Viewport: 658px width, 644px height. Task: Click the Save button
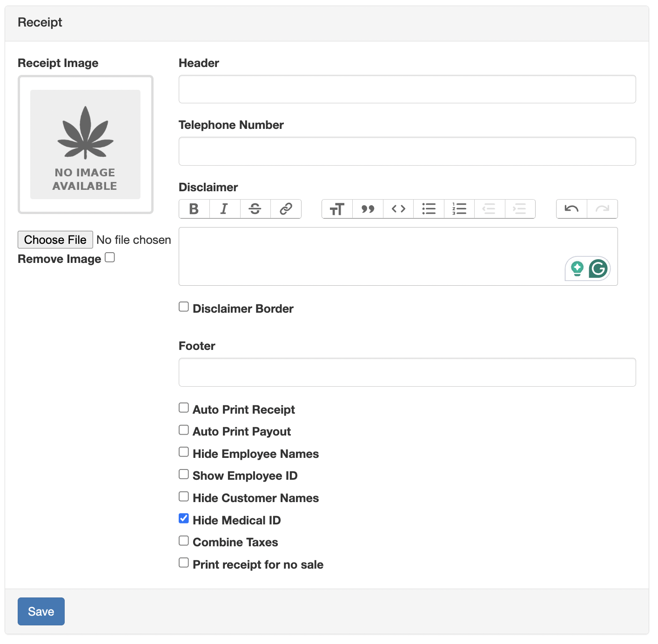[x=41, y=611]
